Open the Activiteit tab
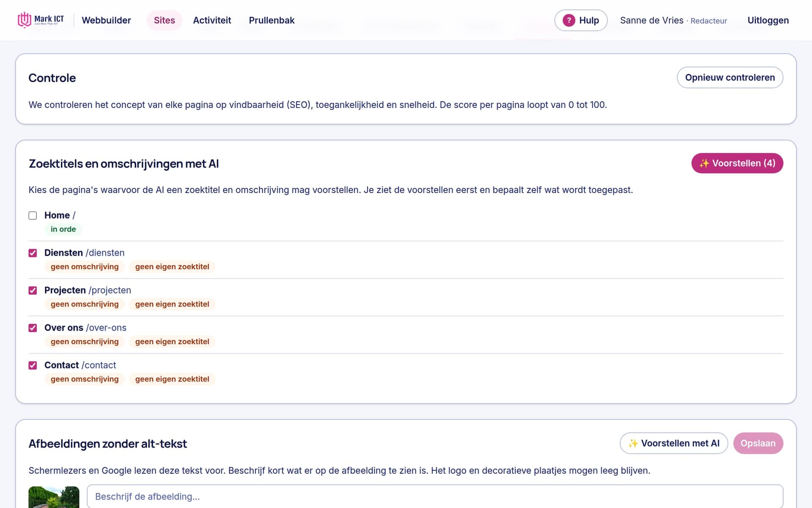Image resolution: width=812 pixels, height=508 pixels. pos(212,20)
